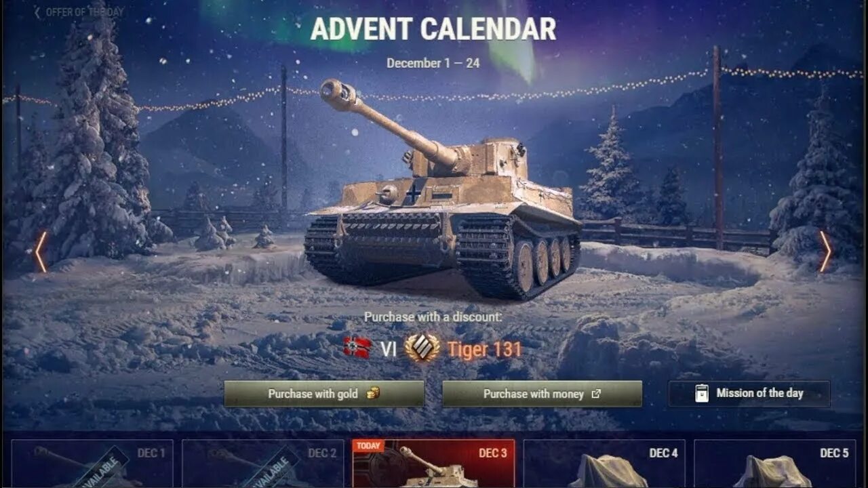Show next offer with right arrow
The height and width of the screenshot is (488, 868).
click(825, 251)
